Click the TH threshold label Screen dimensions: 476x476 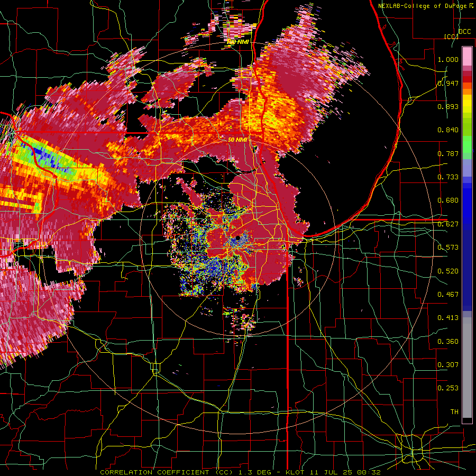click(454, 412)
